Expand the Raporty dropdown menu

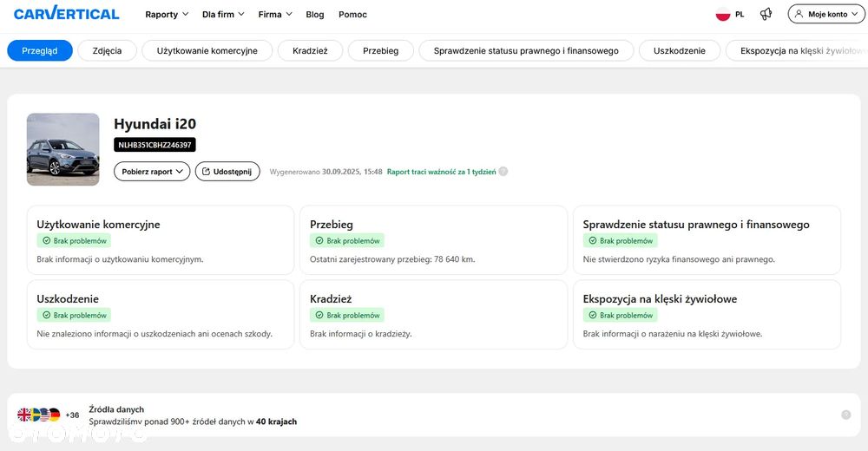(x=167, y=15)
